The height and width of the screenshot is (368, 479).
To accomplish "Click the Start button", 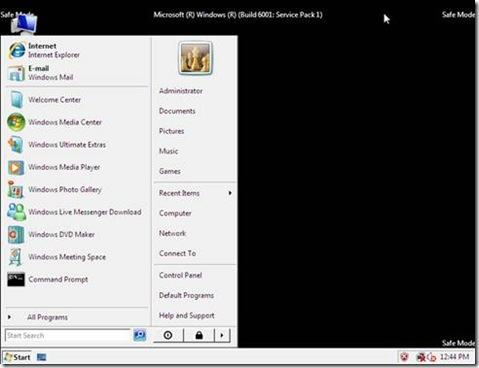I will tap(17, 357).
